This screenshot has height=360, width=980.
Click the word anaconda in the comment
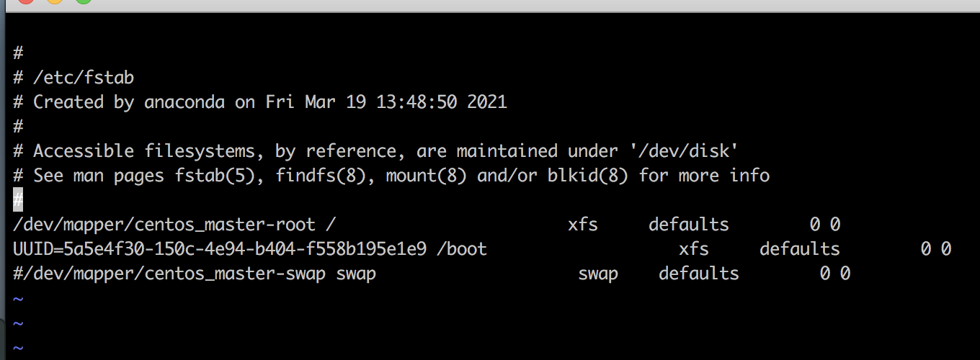tap(184, 102)
